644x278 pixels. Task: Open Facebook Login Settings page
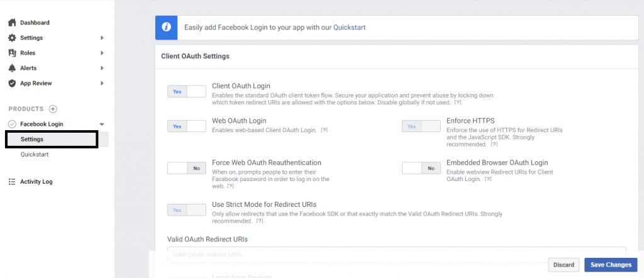(x=32, y=139)
